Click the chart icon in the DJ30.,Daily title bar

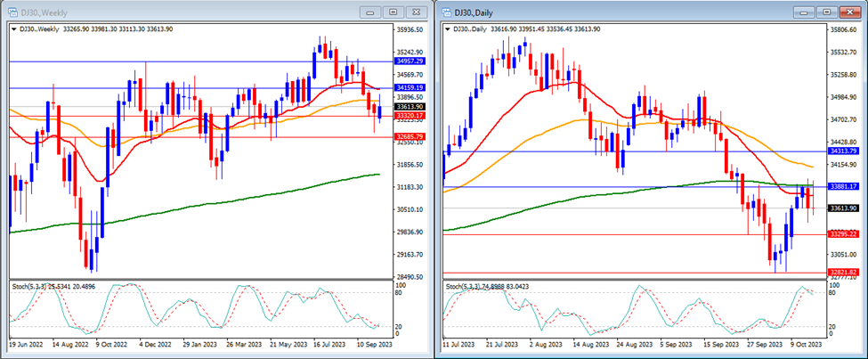click(446, 12)
